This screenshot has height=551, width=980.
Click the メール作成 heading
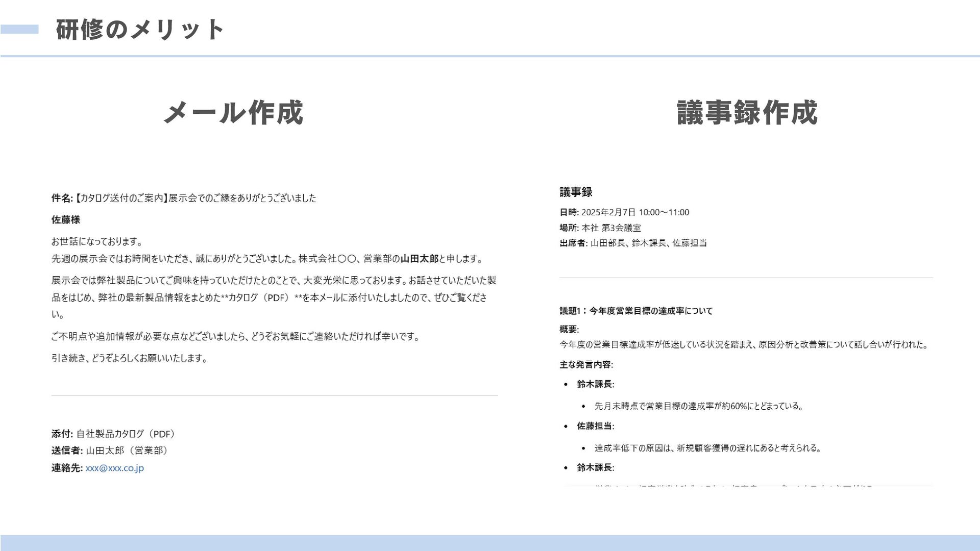coord(233,112)
